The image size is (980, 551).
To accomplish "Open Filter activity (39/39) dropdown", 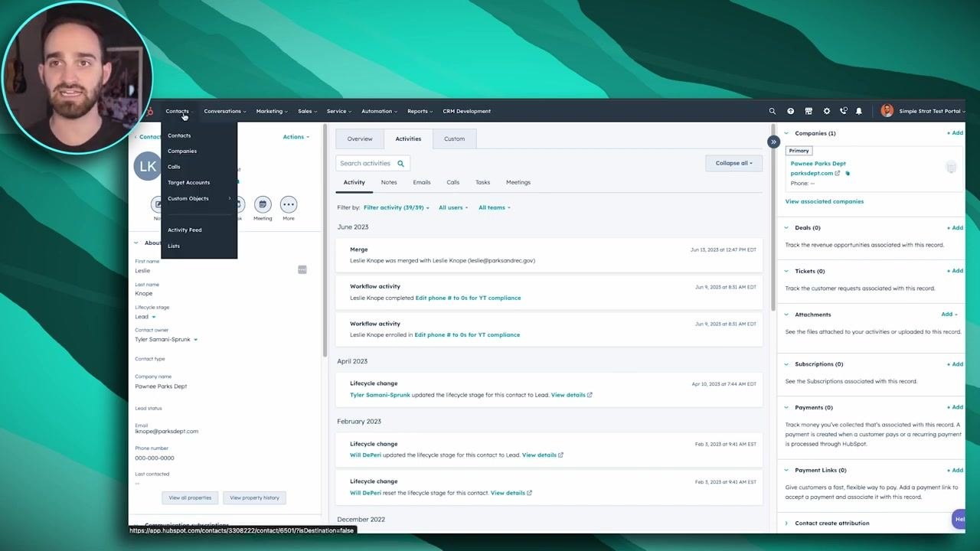I will [397, 207].
